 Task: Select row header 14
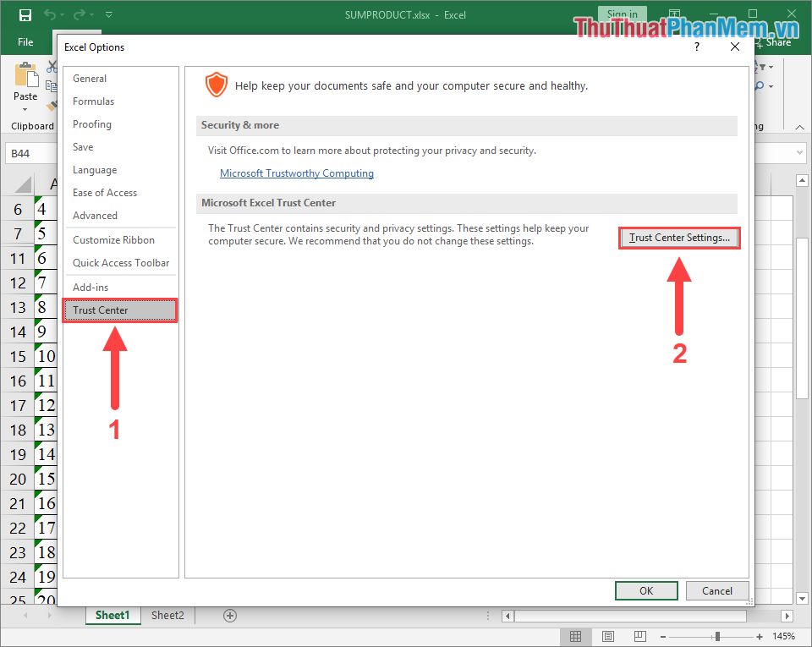point(18,332)
